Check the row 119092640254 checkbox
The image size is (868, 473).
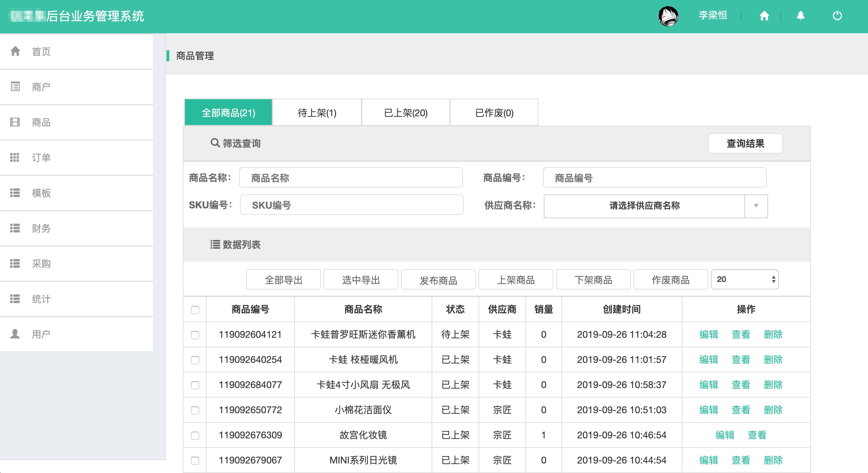(x=195, y=360)
